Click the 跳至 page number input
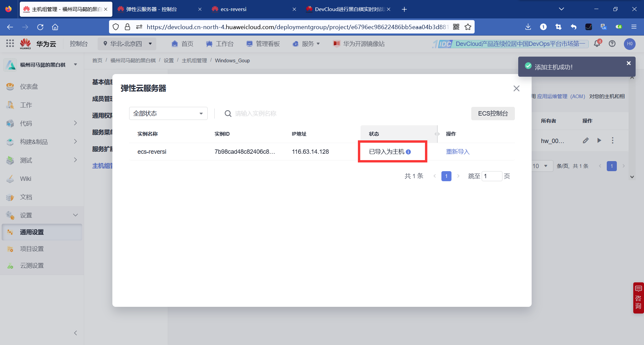 click(492, 176)
